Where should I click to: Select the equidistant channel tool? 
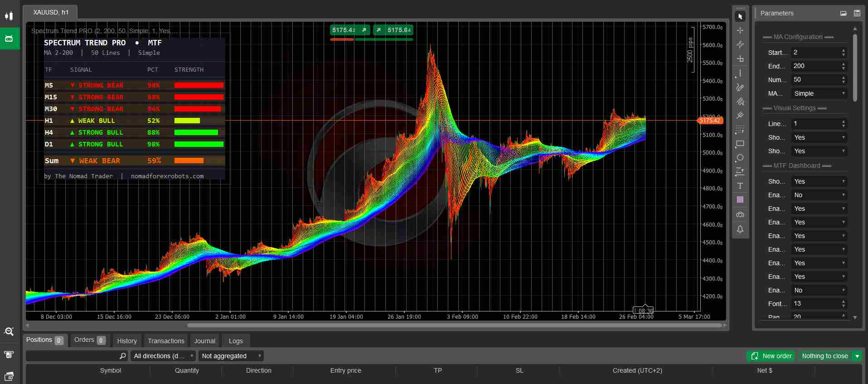[740, 102]
